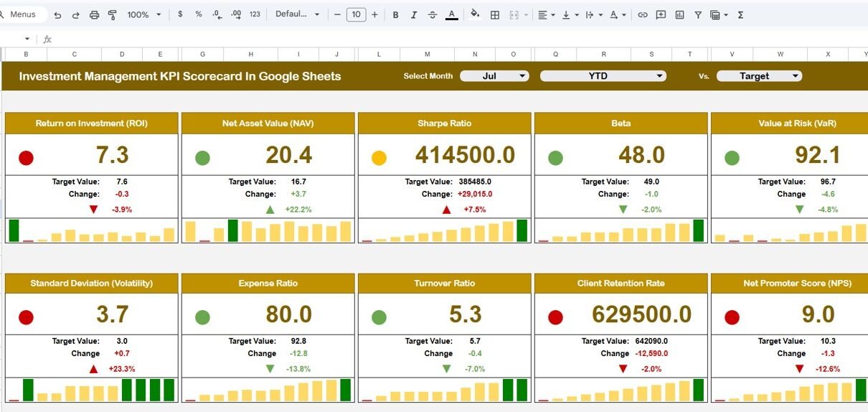Toggle bold formatting
This screenshot has width=868, height=412.
coord(395,14)
